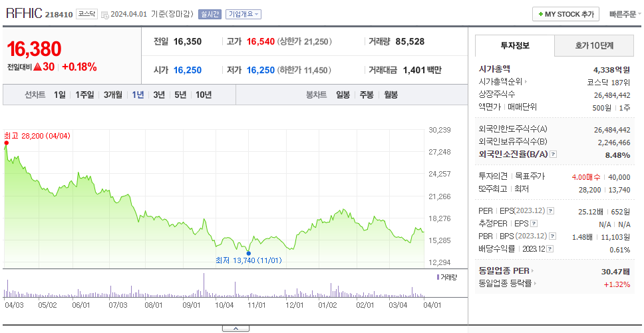The width and height of the screenshot is (644, 333).
Task: Switch to 호가10단계 tab
Action: point(594,46)
